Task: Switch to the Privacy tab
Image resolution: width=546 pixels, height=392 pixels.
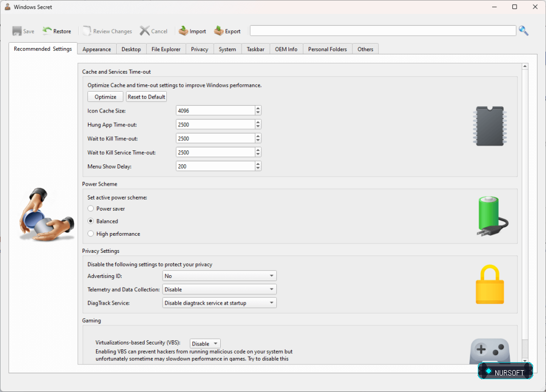Action: 199,49
